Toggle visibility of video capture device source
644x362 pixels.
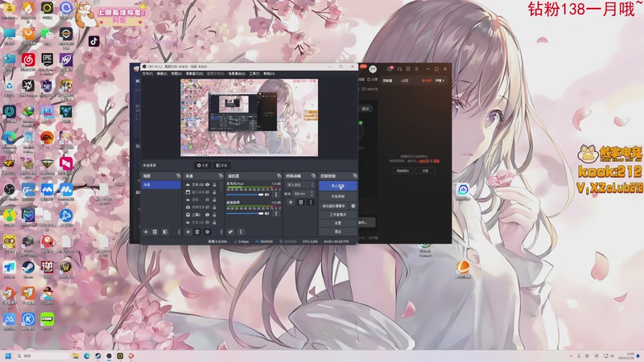(208, 208)
